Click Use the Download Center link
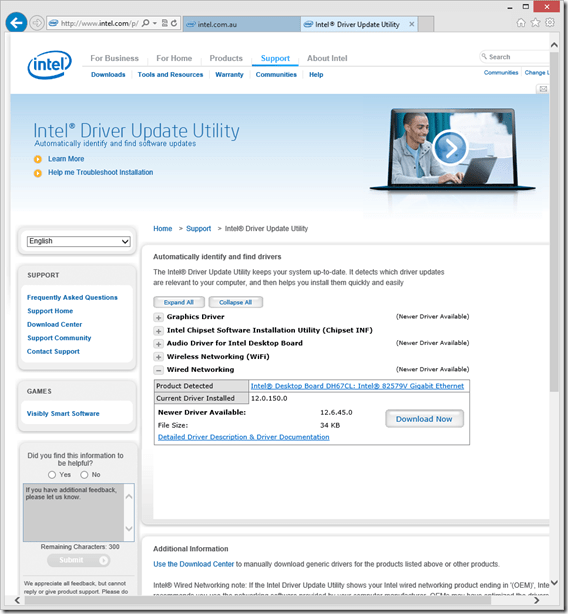This screenshot has height=614, width=568. pos(193,564)
